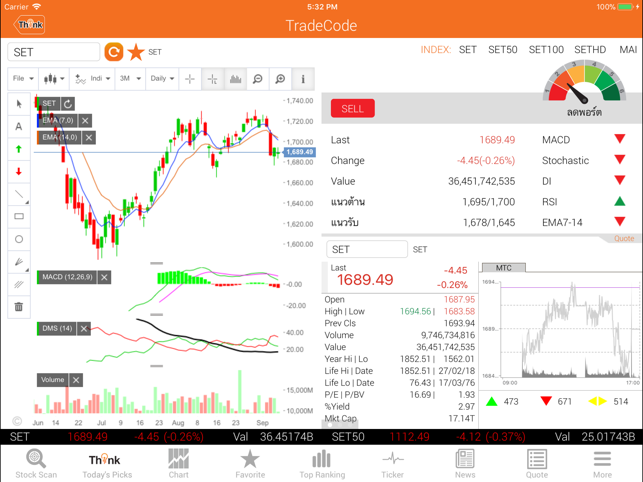The image size is (643, 482).
Task: Remove the Volume indicator
Action: point(76,380)
